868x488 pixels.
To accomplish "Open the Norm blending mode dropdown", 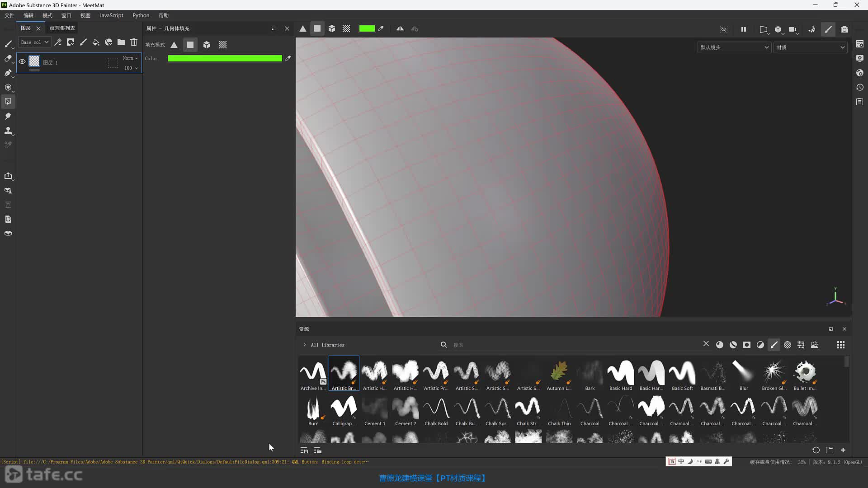I will pos(130,58).
